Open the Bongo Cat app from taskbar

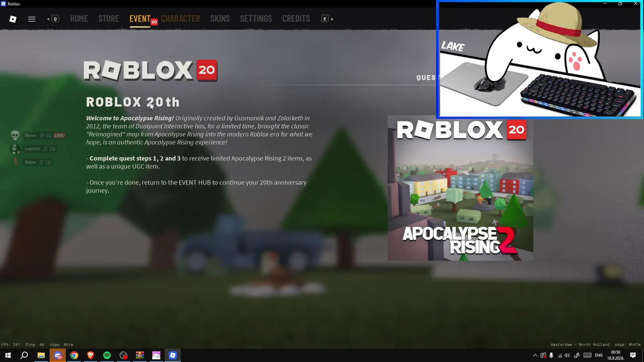click(156, 355)
